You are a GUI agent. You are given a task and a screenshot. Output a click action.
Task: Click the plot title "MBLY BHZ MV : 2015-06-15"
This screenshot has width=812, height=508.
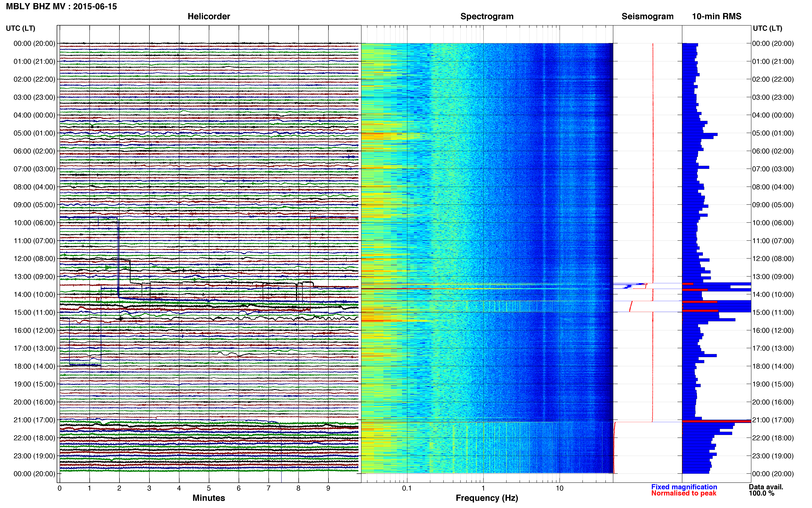(x=61, y=6)
